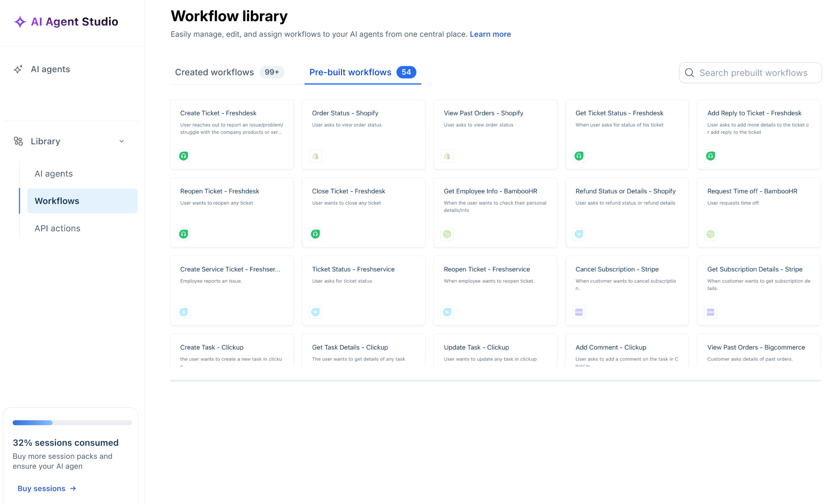Click BambooHR icon on Request Time off card
Screen dimensions: 832x504
point(711,234)
